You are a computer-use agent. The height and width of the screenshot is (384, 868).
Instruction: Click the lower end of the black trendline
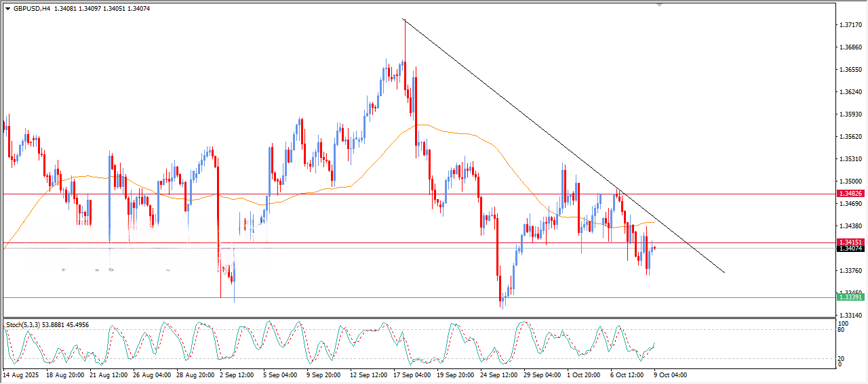[724, 272]
